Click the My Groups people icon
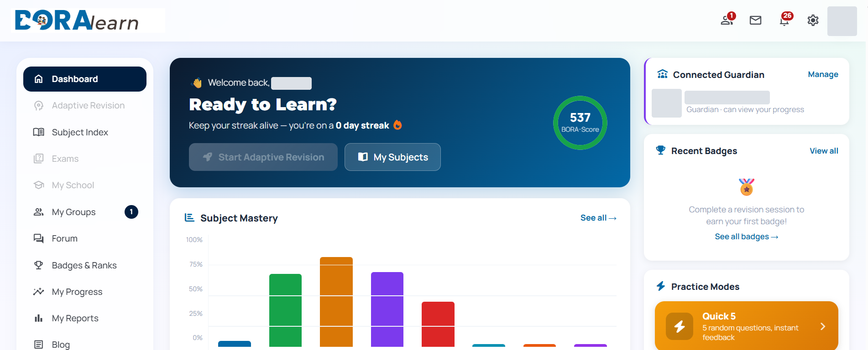Image resolution: width=868 pixels, height=350 pixels. [x=39, y=212]
